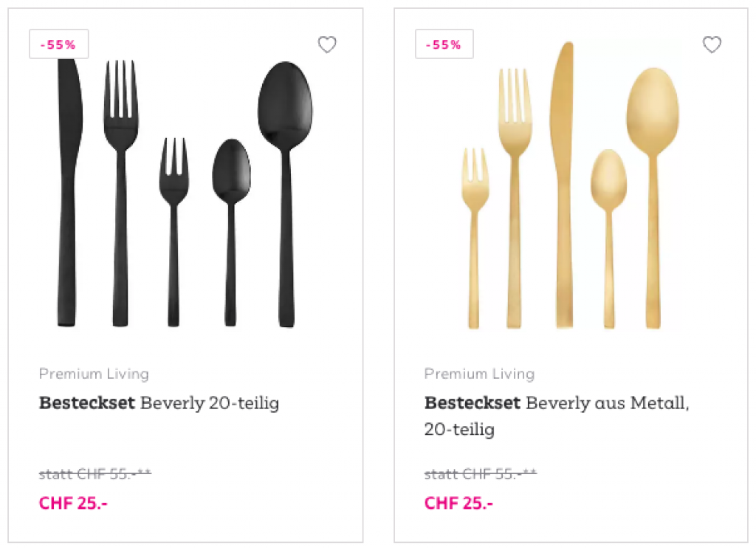Open "Besteckset Beverly aus Metall" product title
The width and height of the screenshot is (756, 548).
point(556,403)
